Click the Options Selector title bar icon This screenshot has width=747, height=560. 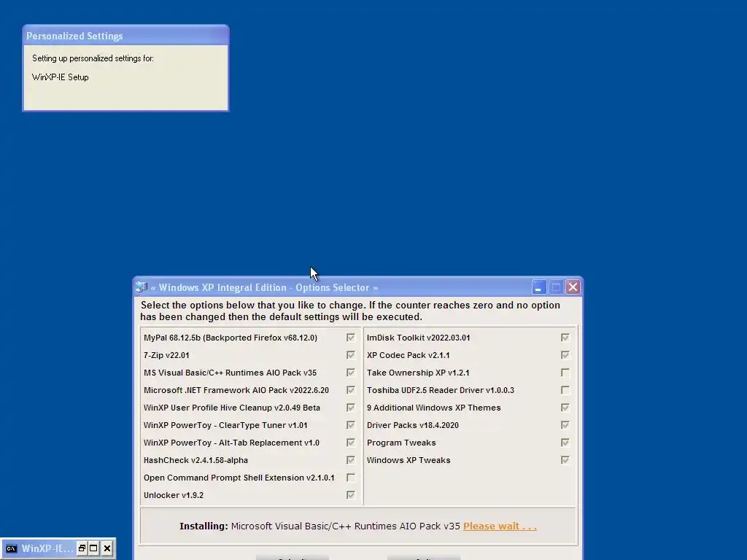(142, 287)
